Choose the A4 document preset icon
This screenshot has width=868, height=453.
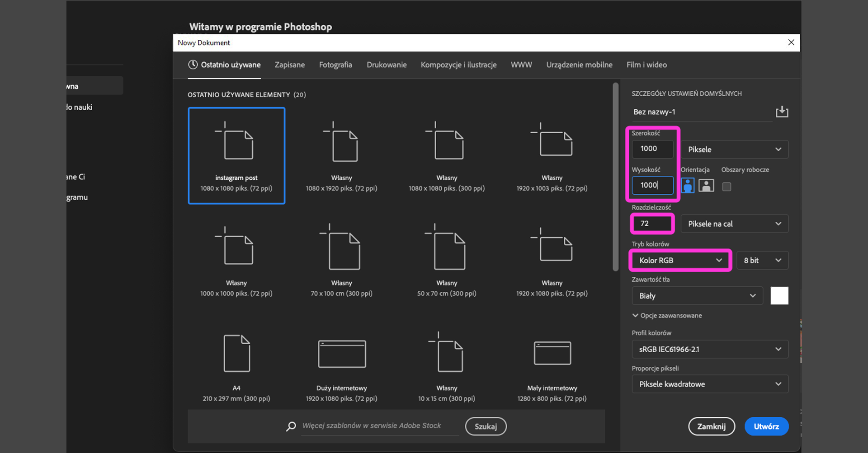[236, 353]
